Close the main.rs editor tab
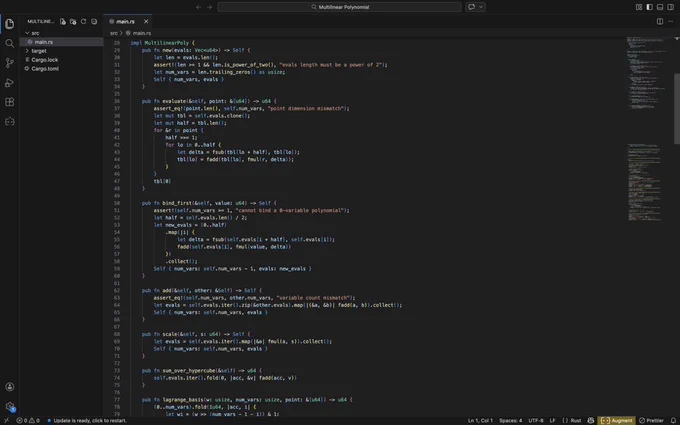Viewport: 680px width, 425px height. point(146,21)
